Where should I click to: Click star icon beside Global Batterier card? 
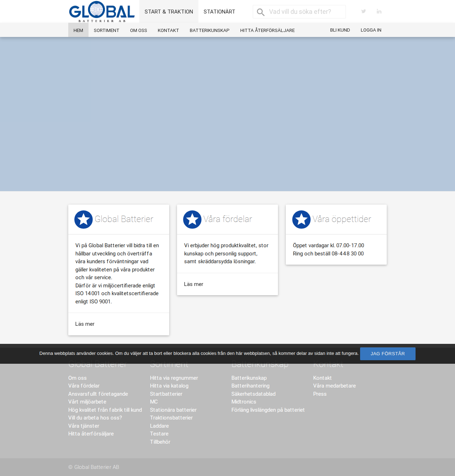click(x=84, y=220)
